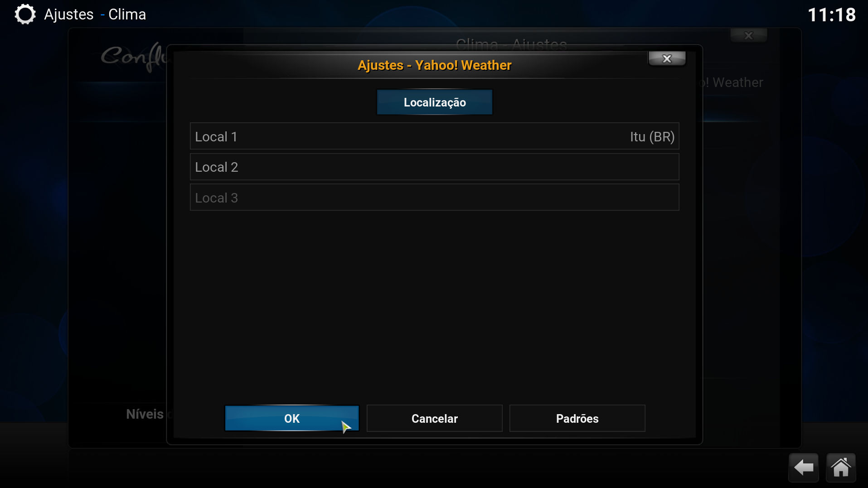This screenshot has width=868, height=488.
Task: Click the Itu (BR) location value
Action: pos(652,137)
